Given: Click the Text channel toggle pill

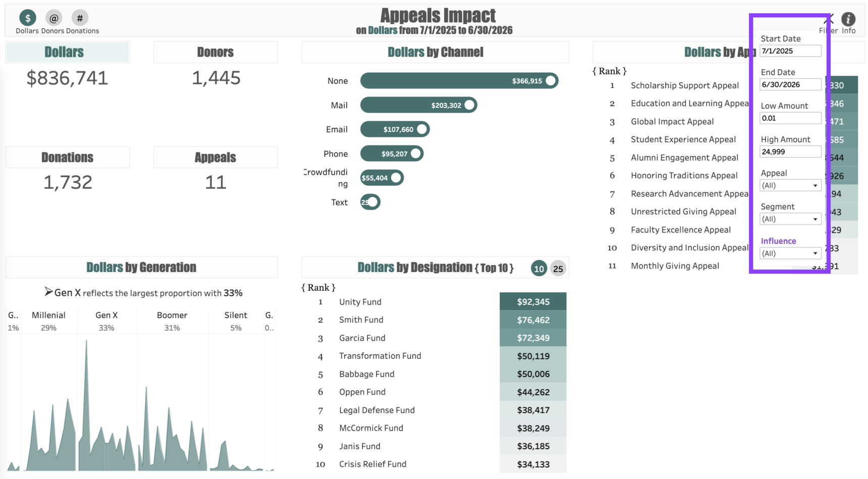Looking at the screenshot, I should [370, 202].
